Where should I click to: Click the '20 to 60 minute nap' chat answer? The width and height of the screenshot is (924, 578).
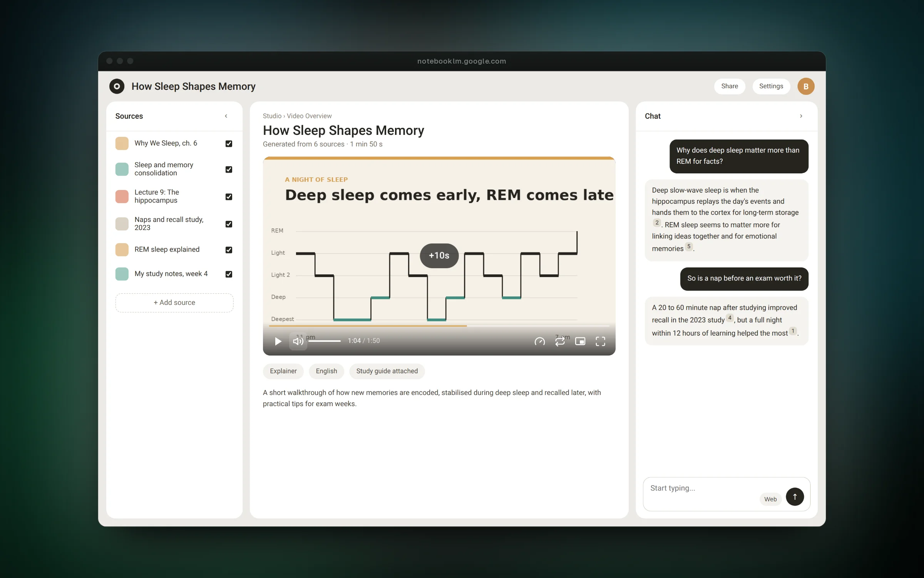pos(726,321)
